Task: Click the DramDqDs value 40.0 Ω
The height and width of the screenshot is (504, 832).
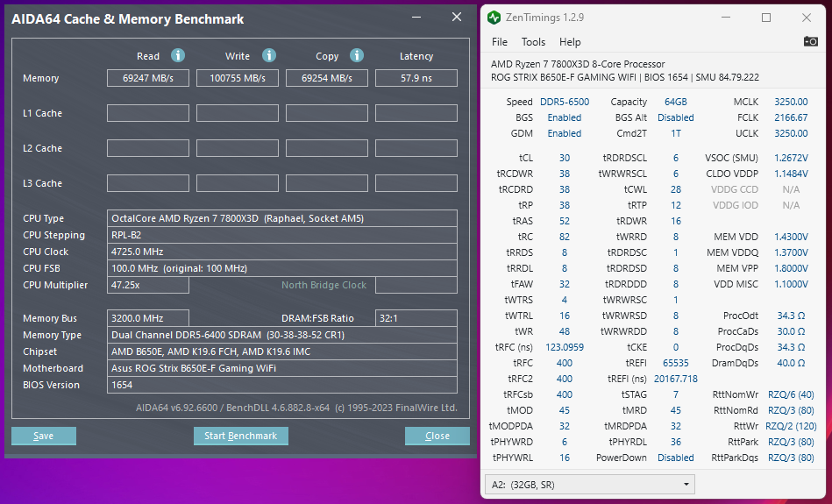Action: tap(791, 364)
